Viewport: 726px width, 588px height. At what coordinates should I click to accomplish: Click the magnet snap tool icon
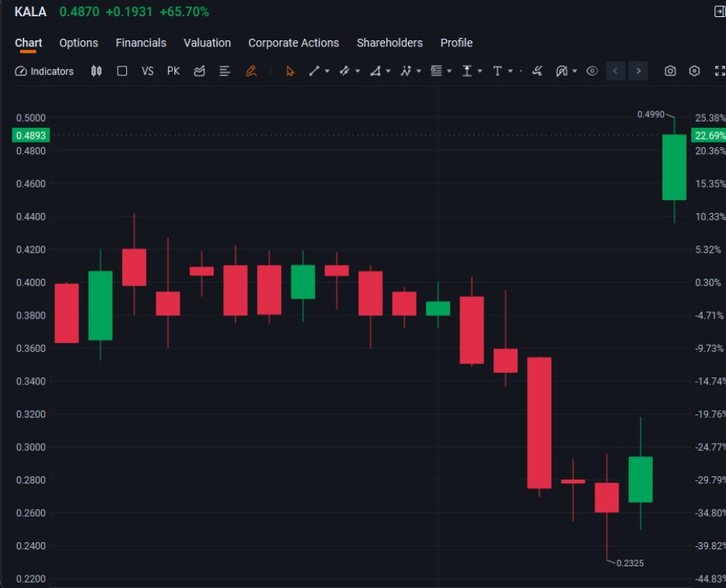562,70
